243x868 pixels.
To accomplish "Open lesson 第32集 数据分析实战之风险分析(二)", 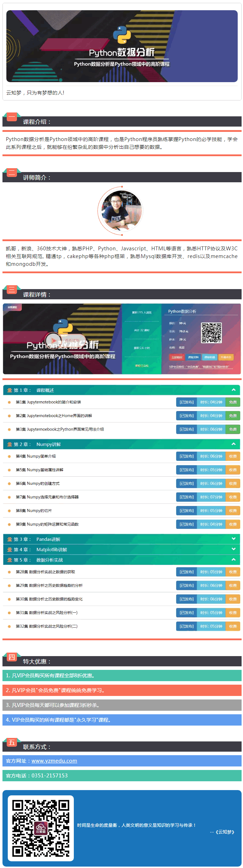I will pyautogui.click(x=46, y=626).
